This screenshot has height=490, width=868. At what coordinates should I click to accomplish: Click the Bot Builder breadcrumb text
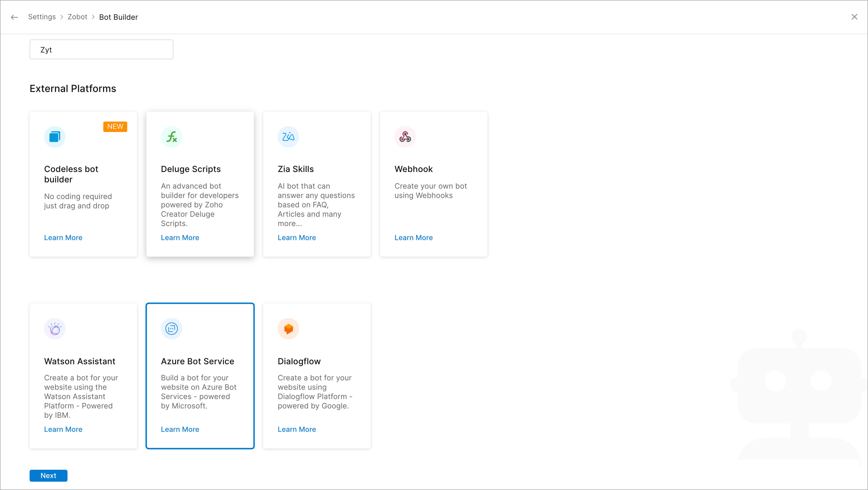pyautogui.click(x=118, y=17)
